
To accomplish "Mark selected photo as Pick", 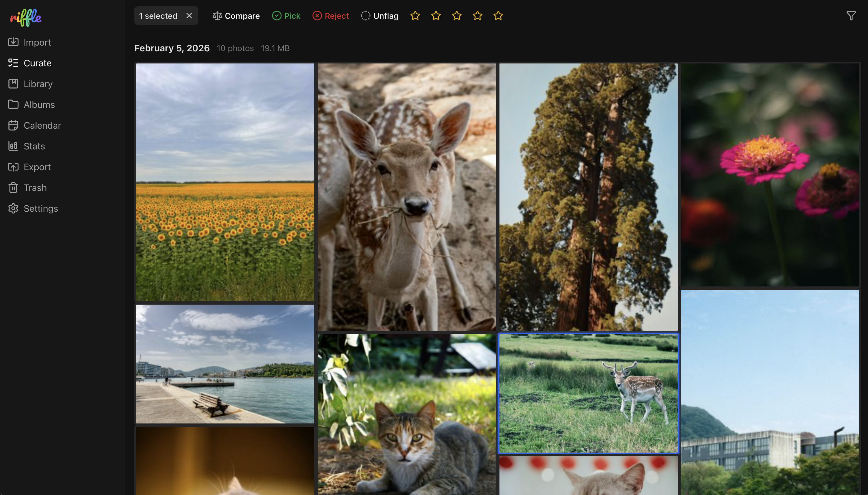I will 286,16.
